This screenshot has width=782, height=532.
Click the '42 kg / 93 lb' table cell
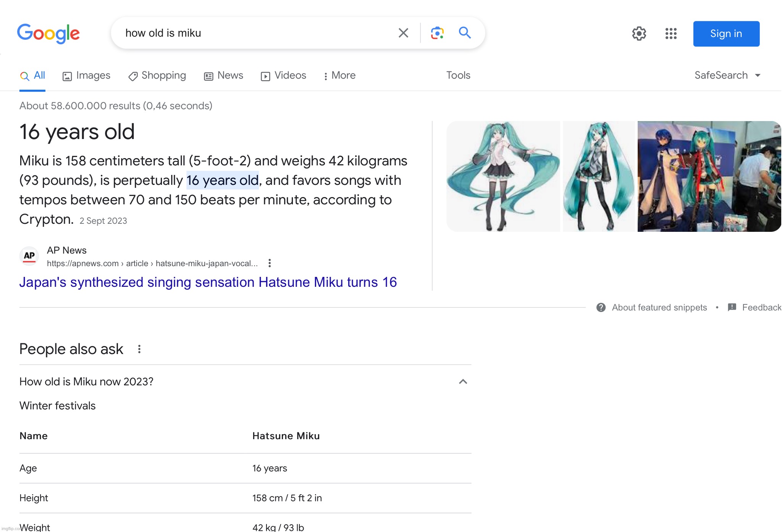pos(278,527)
